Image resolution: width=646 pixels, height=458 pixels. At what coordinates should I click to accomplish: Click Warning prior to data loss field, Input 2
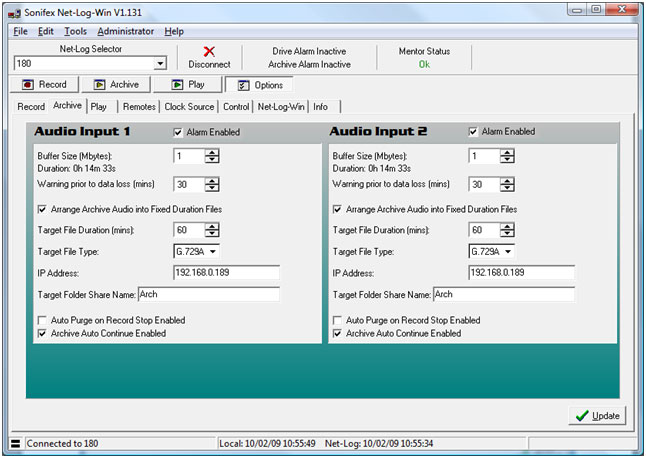click(484, 185)
